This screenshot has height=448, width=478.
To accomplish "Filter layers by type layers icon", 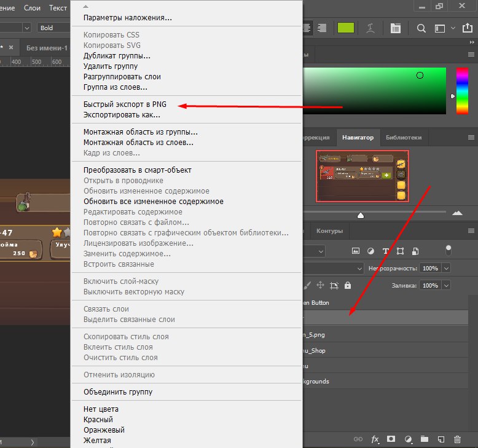I will (385, 251).
